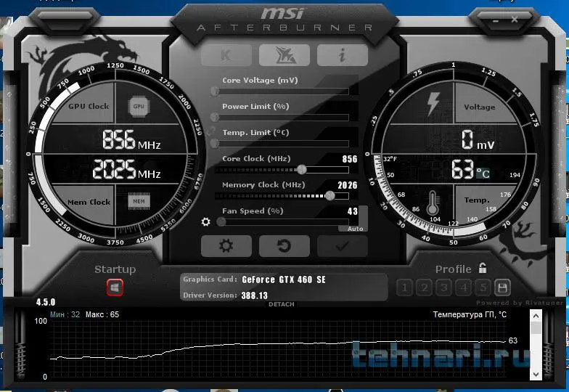569x392 pixels.
Task: Toggle Startup Windows logo button
Action: pos(115,287)
